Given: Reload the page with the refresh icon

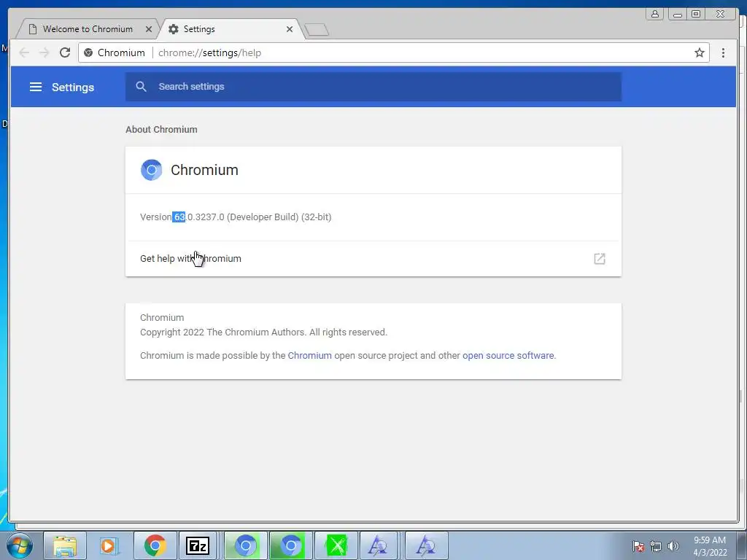Looking at the screenshot, I should pos(65,52).
